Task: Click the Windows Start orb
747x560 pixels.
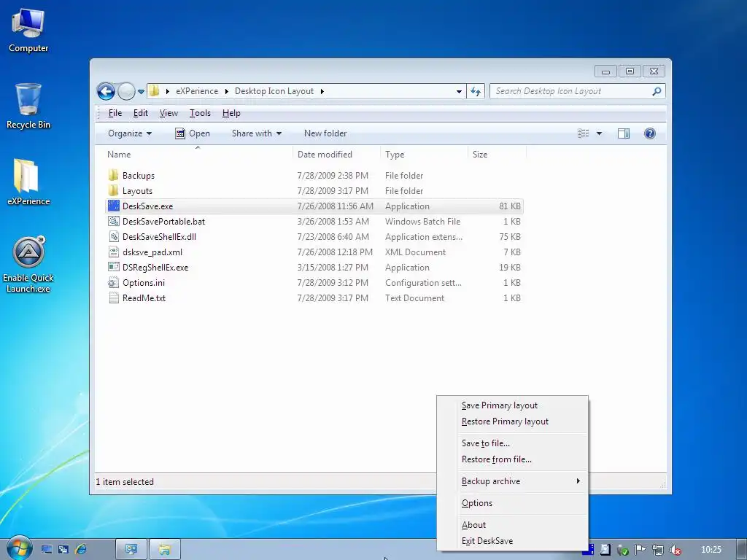Action: (18, 548)
